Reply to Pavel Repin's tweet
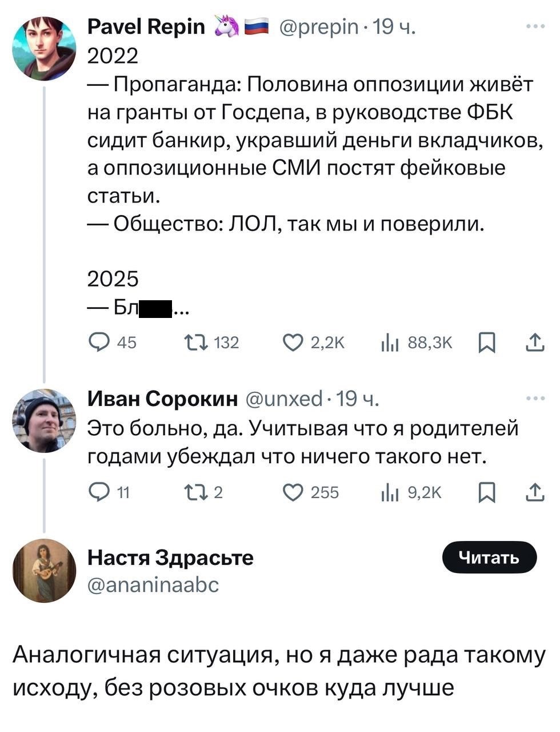Viewport: 560px width, 732px height. point(99,343)
